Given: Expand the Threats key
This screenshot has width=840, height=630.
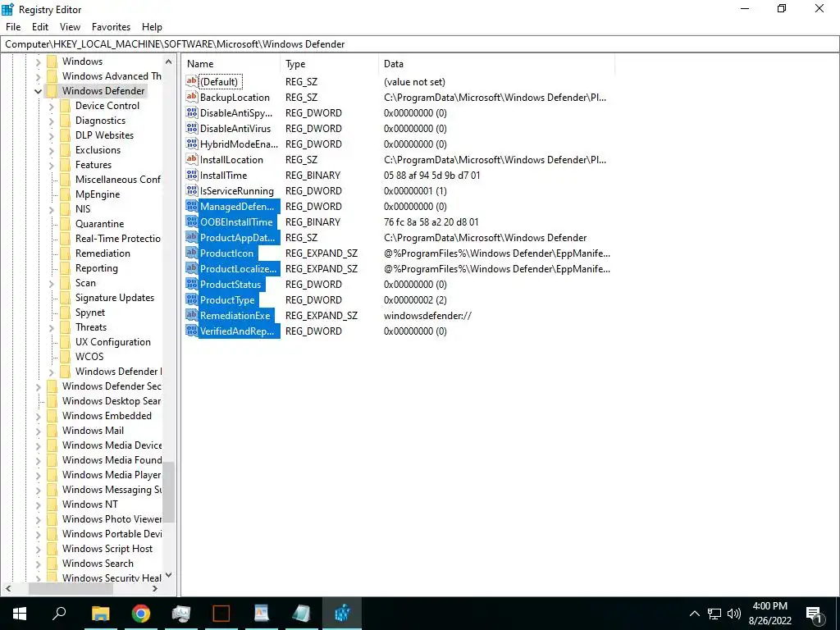Looking at the screenshot, I should click(52, 327).
